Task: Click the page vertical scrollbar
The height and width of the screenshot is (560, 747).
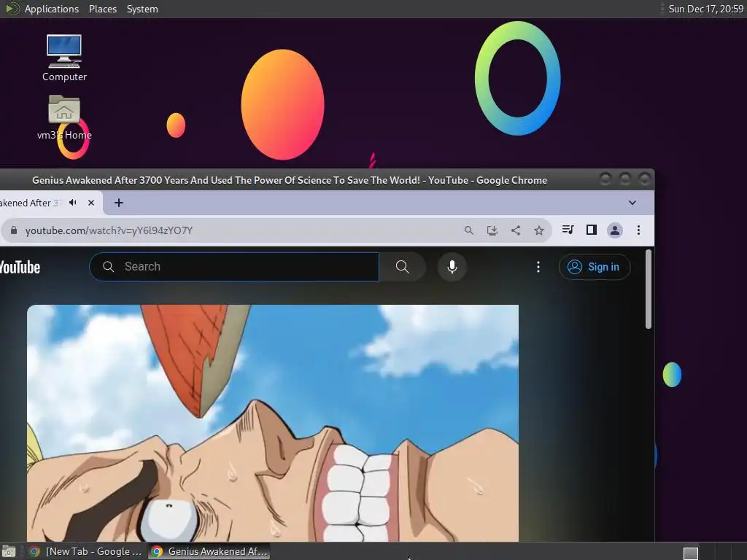Action: 648,289
